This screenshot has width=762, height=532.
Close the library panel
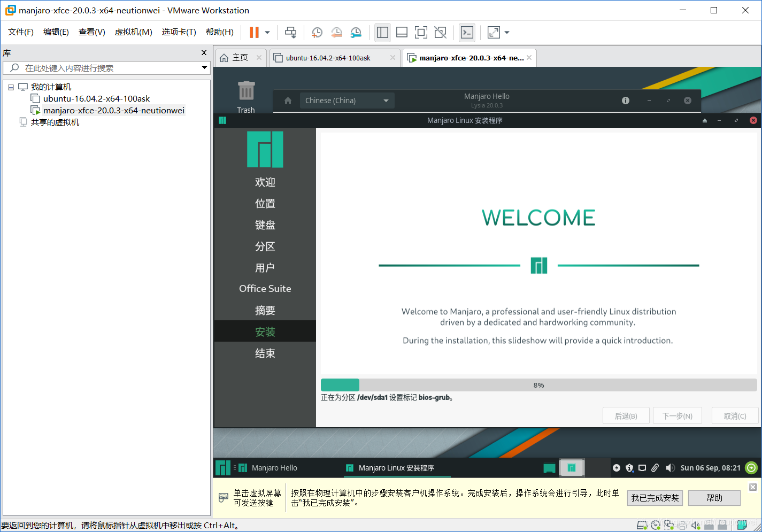coord(204,53)
